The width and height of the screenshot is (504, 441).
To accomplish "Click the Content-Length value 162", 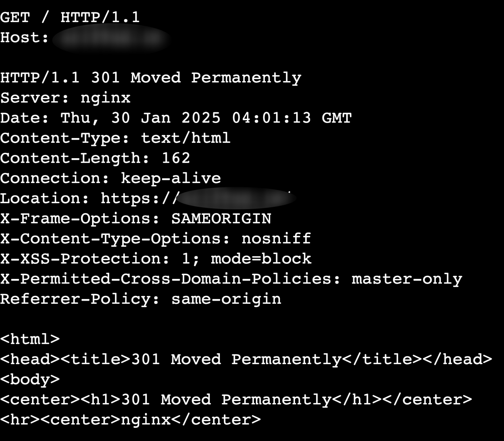I will point(176,158).
